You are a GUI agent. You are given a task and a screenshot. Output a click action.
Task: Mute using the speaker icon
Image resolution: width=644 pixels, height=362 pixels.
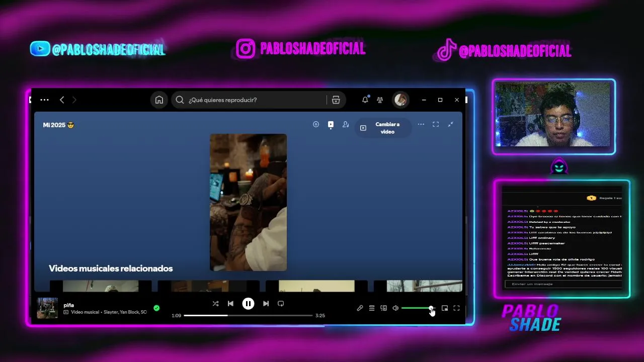click(x=395, y=308)
